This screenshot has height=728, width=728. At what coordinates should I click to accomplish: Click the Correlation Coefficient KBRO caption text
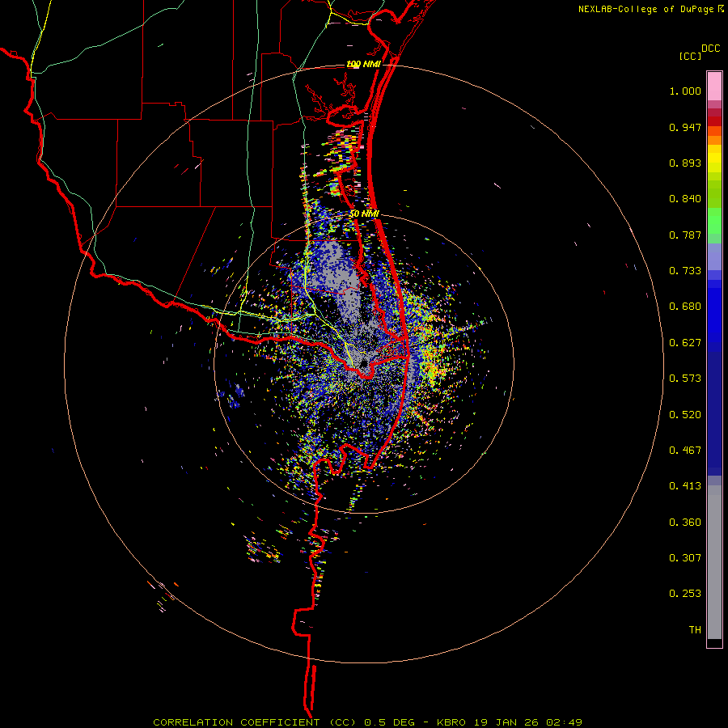click(x=367, y=722)
